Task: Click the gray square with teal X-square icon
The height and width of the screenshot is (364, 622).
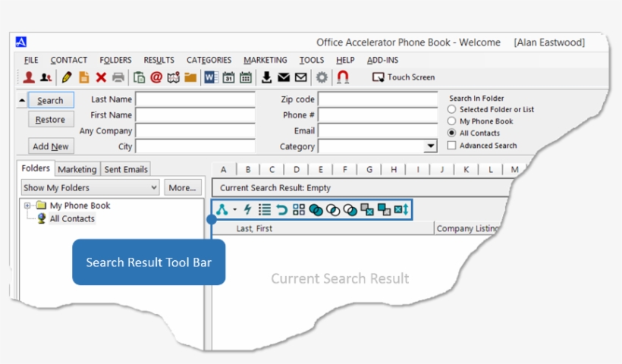Action: coord(367,209)
